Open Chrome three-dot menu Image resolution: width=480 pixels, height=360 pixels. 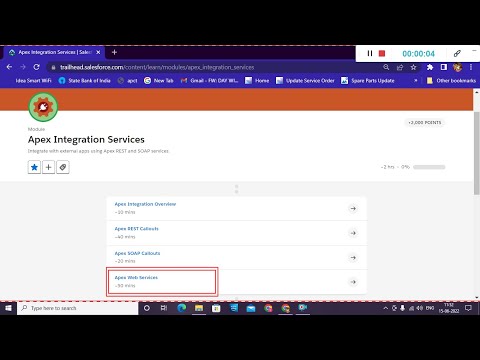tap(471, 67)
